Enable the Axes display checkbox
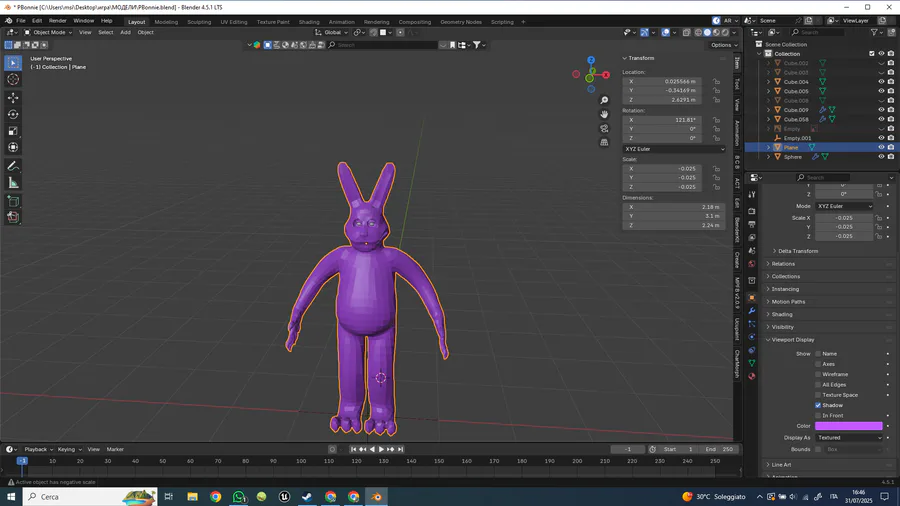Viewport: 900px width, 506px height. click(818, 364)
